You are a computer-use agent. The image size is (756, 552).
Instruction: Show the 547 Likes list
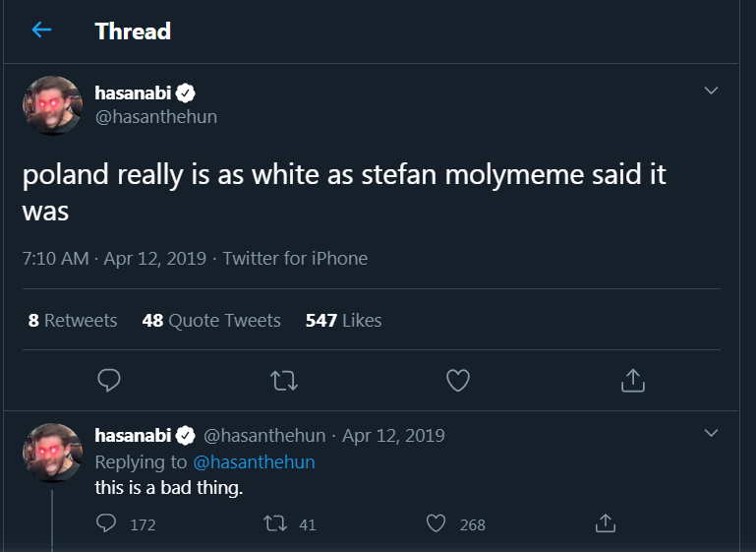343,321
